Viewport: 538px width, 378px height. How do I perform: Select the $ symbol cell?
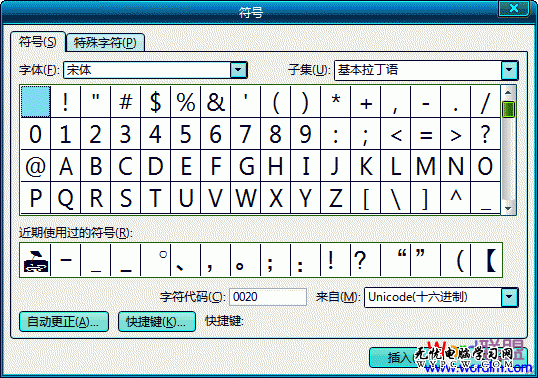pos(155,102)
